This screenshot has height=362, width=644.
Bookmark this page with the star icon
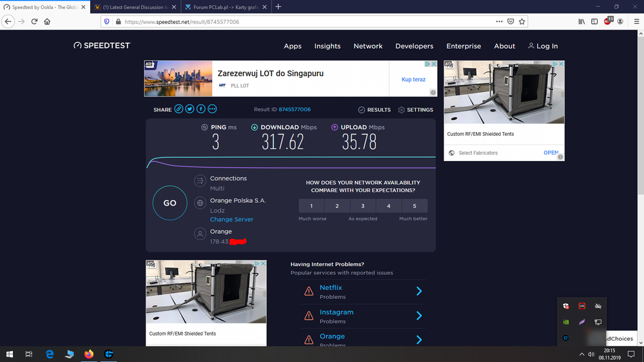click(x=522, y=21)
